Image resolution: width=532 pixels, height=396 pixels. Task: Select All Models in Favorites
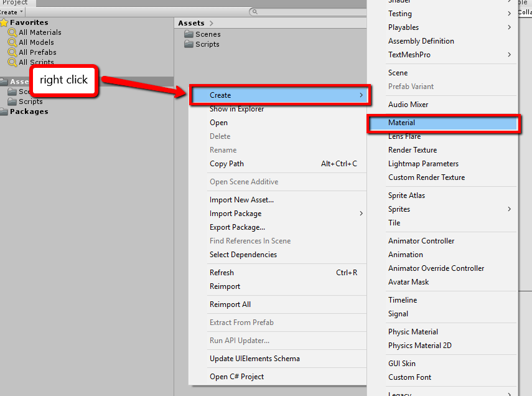point(36,42)
